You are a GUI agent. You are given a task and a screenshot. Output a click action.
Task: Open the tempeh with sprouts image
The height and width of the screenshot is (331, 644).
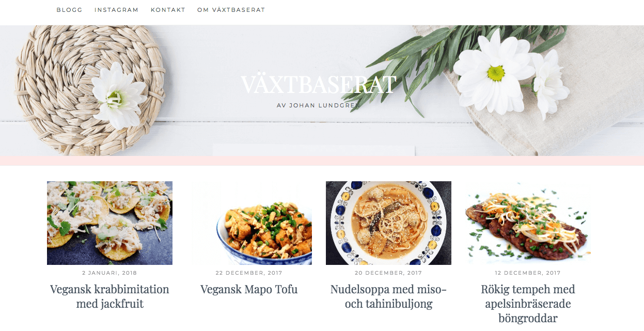point(528,223)
